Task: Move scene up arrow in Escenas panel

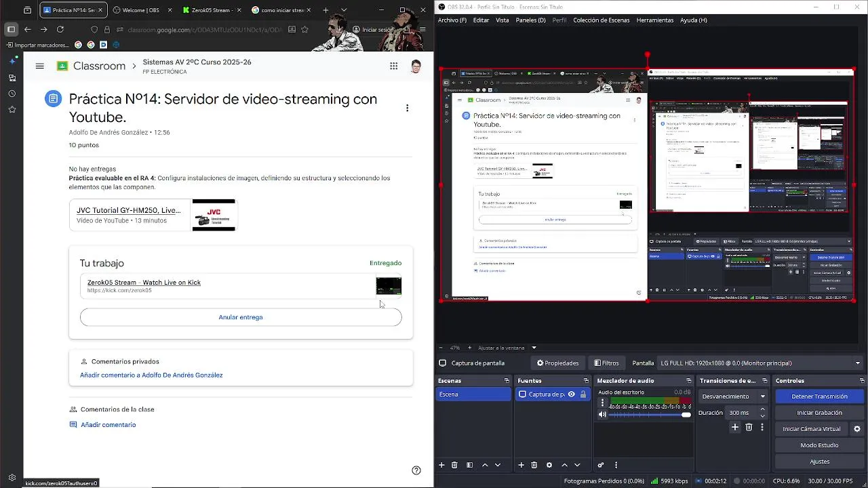Action: (x=485, y=465)
